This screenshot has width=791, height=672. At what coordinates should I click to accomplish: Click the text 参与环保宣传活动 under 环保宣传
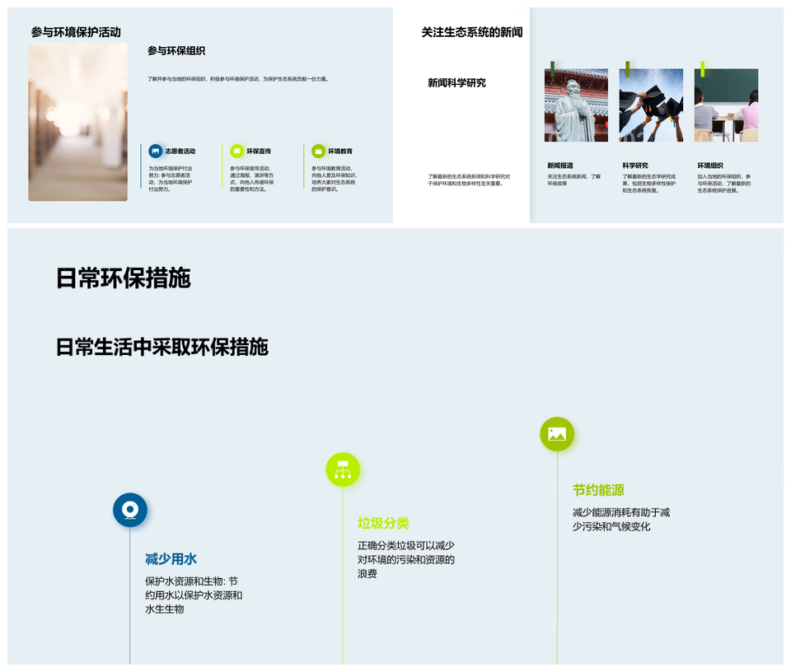[x=252, y=179]
